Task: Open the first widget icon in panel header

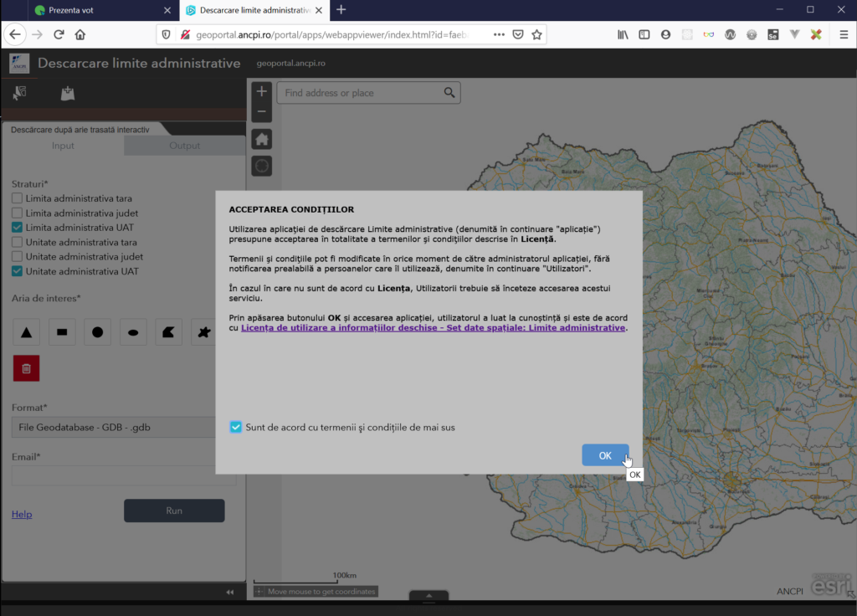Action: pyautogui.click(x=20, y=93)
